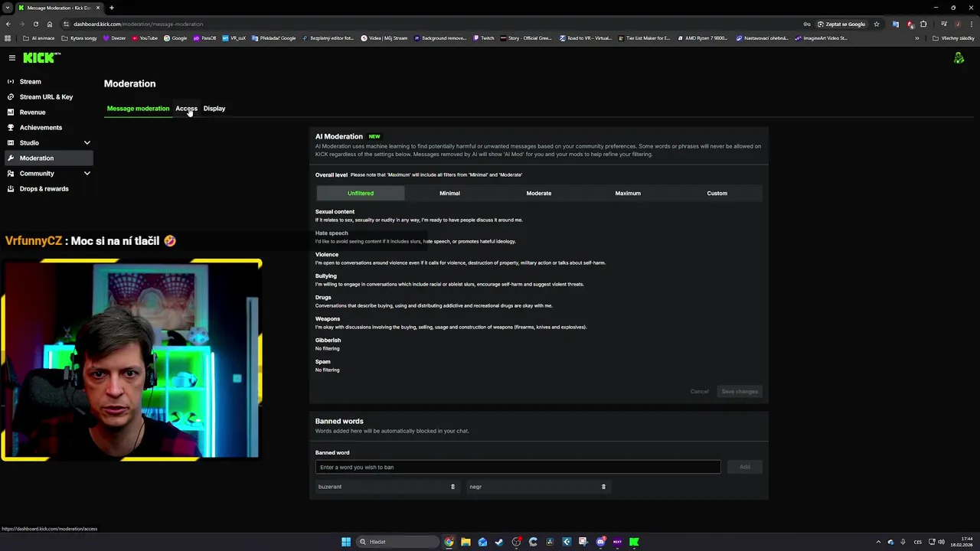Screen dimensions: 980x551
Task: Click the Community people icon
Action: 11,173
